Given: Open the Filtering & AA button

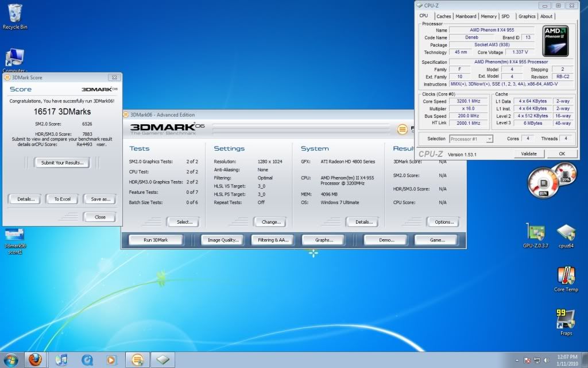Looking at the screenshot, I should pyautogui.click(x=273, y=240).
